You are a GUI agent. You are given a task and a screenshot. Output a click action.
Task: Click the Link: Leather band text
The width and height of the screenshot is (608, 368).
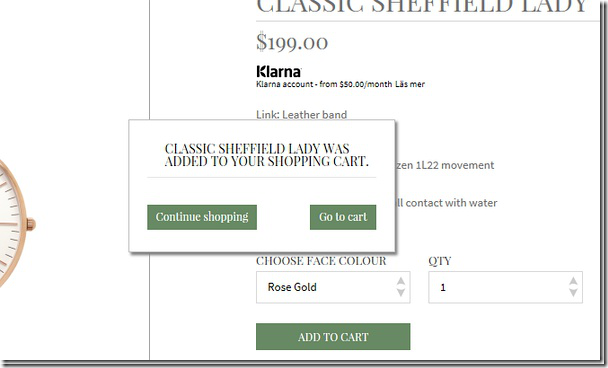click(x=301, y=115)
